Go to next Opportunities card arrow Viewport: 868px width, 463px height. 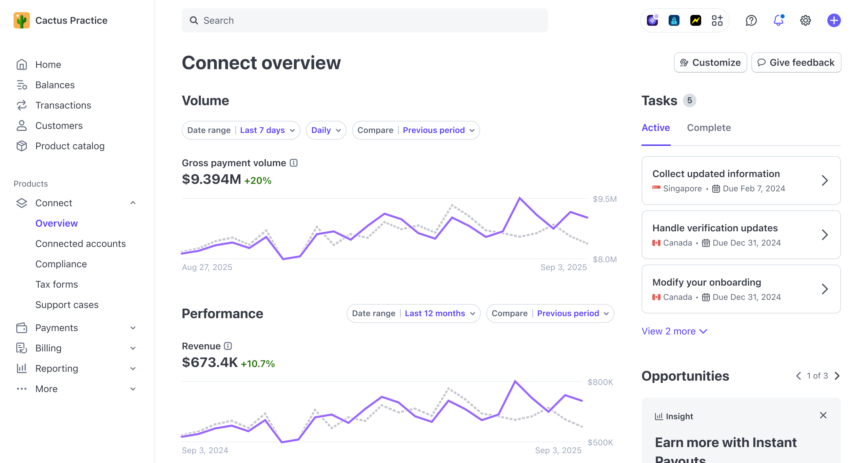837,376
